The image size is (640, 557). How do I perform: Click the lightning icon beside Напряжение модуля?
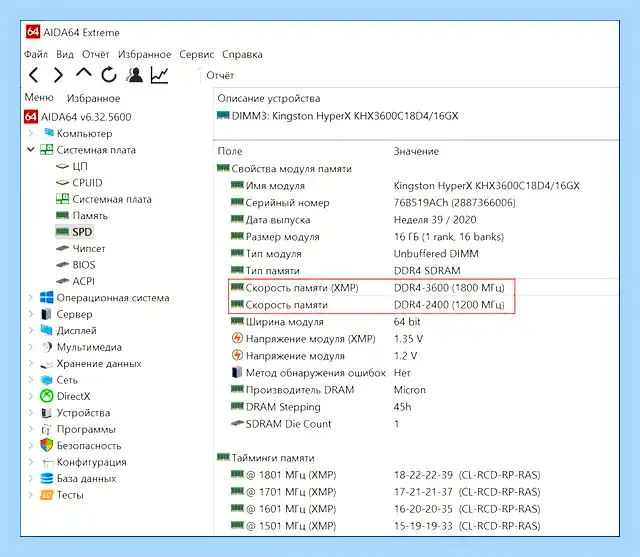tap(237, 355)
